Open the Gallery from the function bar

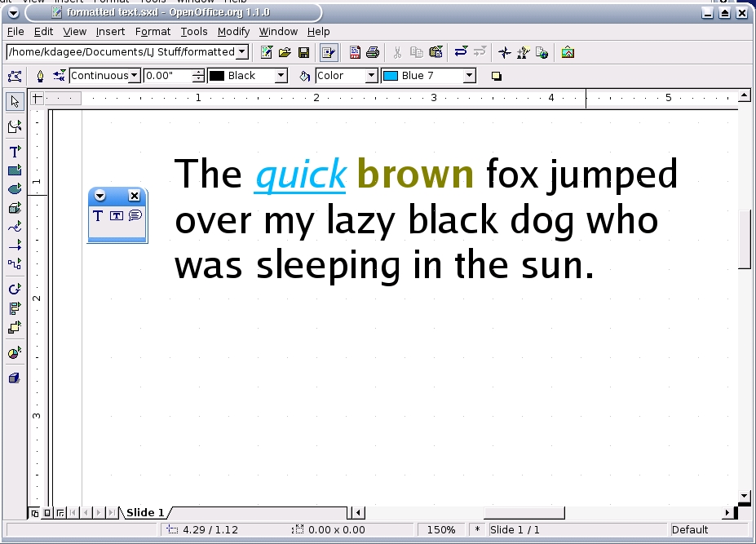[x=568, y=51]
